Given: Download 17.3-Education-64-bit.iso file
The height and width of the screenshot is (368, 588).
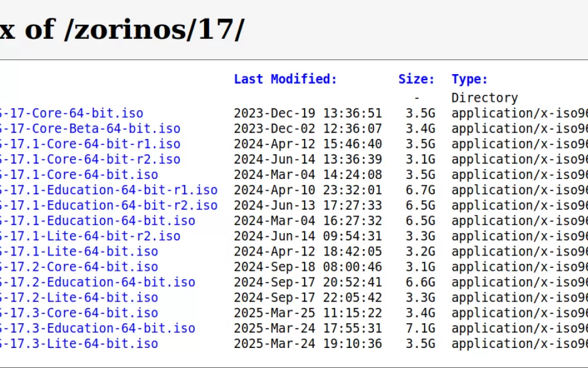Looking at the screenshot, I should pyautogui.click(x=98, y=329).
